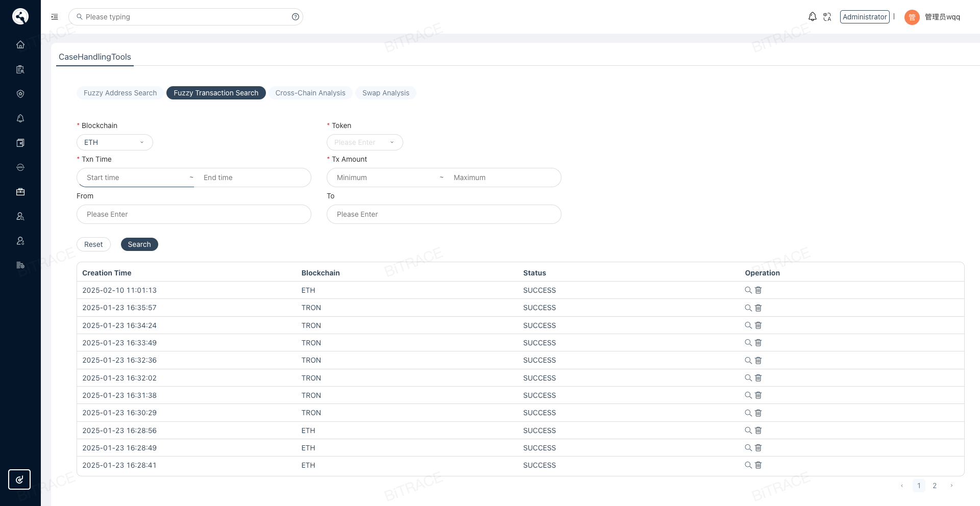Click the Administrator role badge
This screenshot has height=506, width=980.
pos(865,17)
